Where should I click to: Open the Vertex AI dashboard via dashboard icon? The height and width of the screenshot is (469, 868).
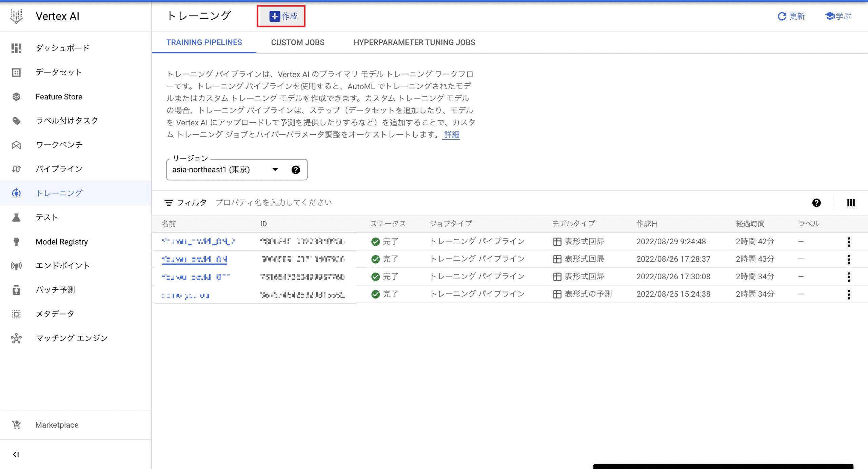point(16,48)
